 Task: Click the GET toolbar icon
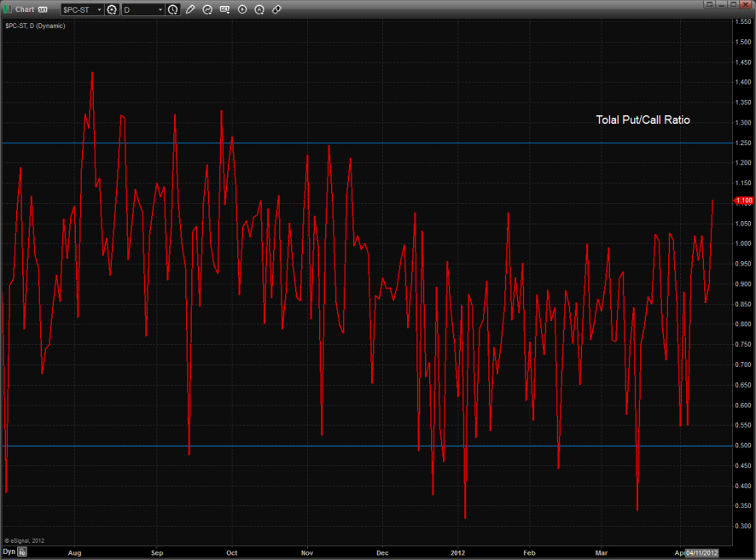coord(225,9)
